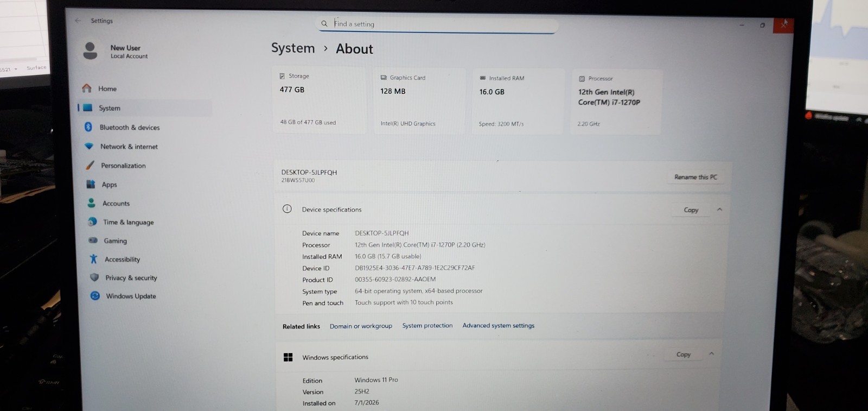Click the Graphics Card icon
The image size is (868, 411).
tap(384, 78)
